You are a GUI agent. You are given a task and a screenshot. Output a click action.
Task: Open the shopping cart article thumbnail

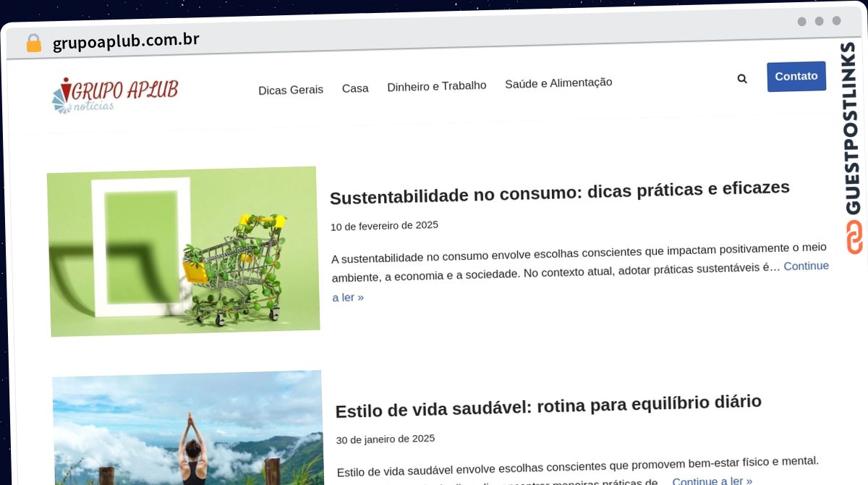click(x=184, y=251)
